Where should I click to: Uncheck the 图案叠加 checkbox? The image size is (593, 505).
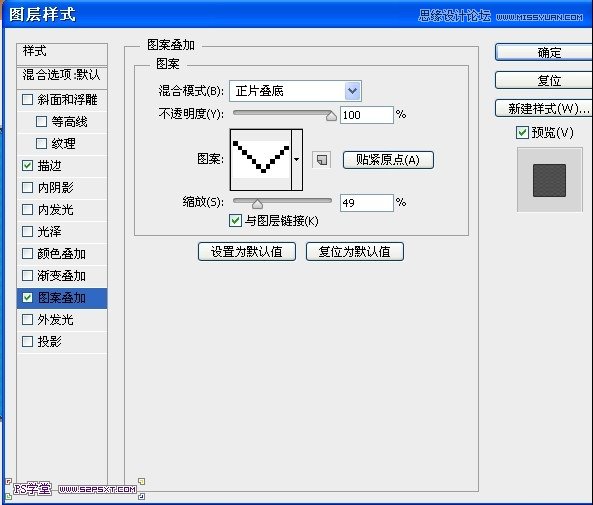pos(28,298)
